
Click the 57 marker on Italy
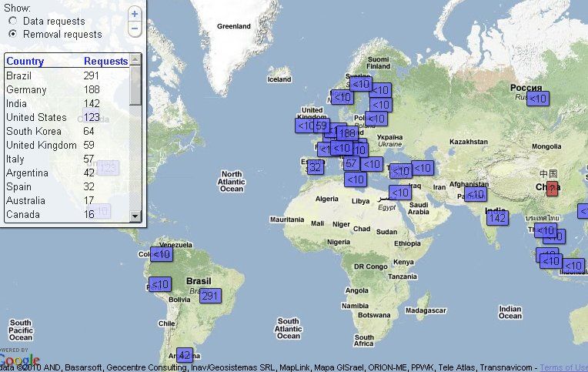tap(352, 163)
